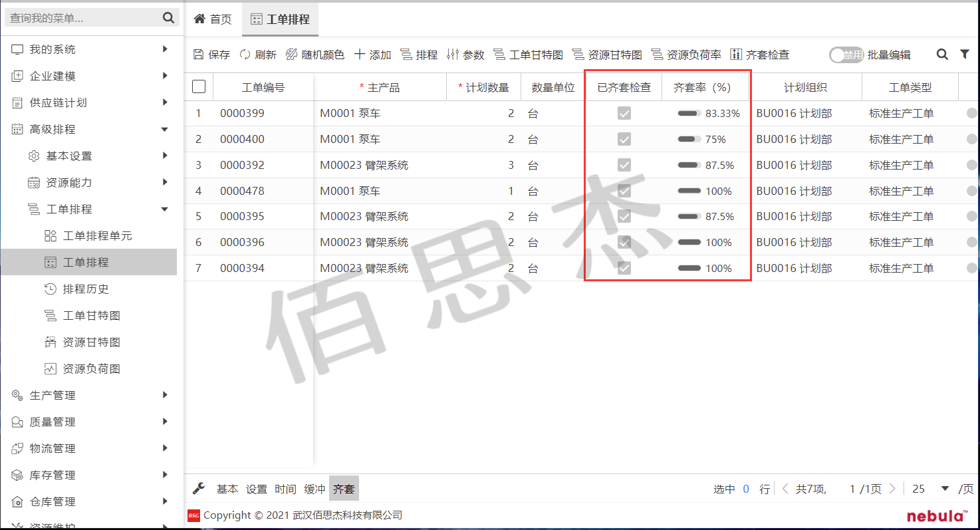The image size is (980, 530).
Task: Expand the 基本设置 submenu arrow
Action: (x=165, y=155)
